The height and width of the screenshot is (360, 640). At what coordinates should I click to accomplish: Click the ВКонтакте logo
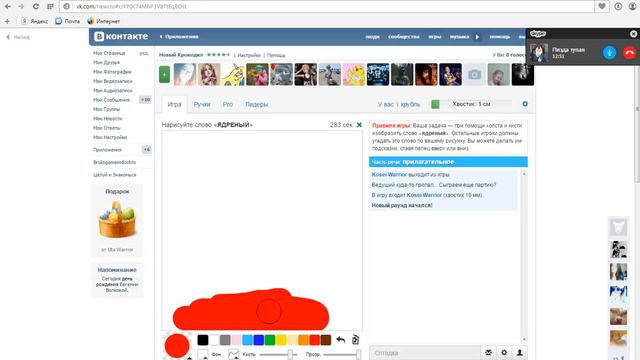[121, 36]
